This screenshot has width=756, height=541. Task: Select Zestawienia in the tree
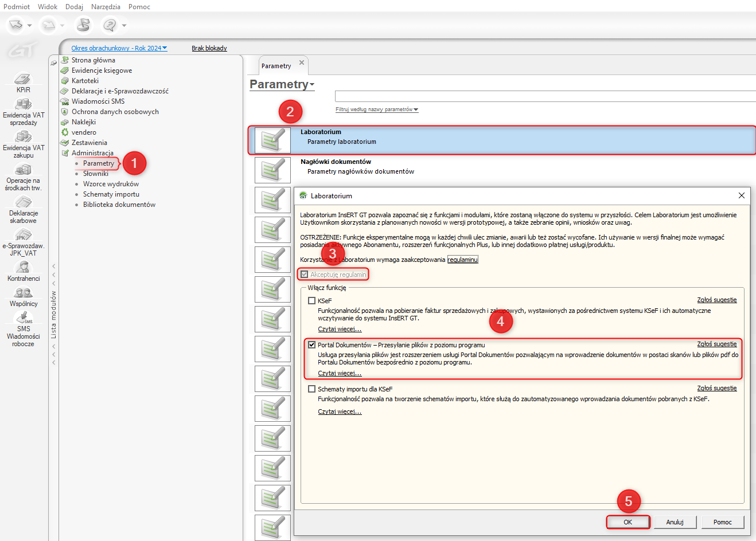click(x=89, y=143)
